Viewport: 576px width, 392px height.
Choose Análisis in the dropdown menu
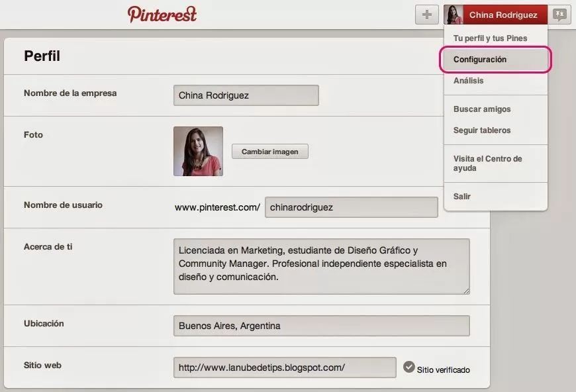click(x=468, y=81)
